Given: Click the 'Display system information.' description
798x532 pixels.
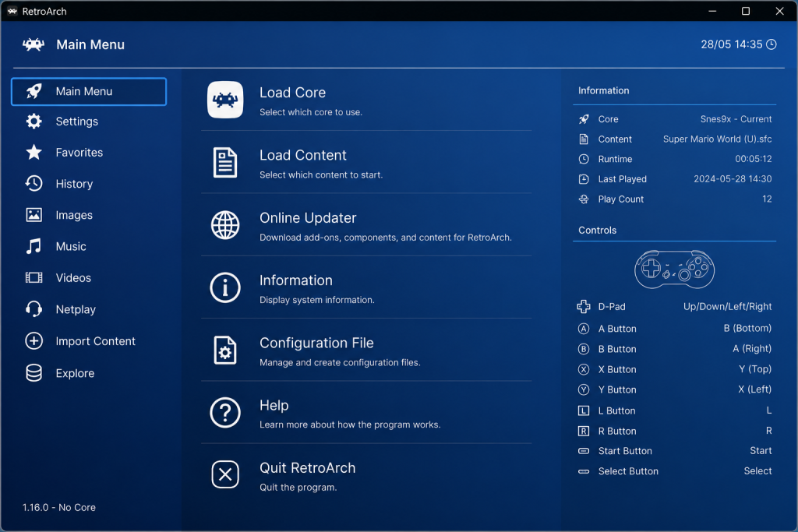Looking at the screenshot, I should 317,300.
